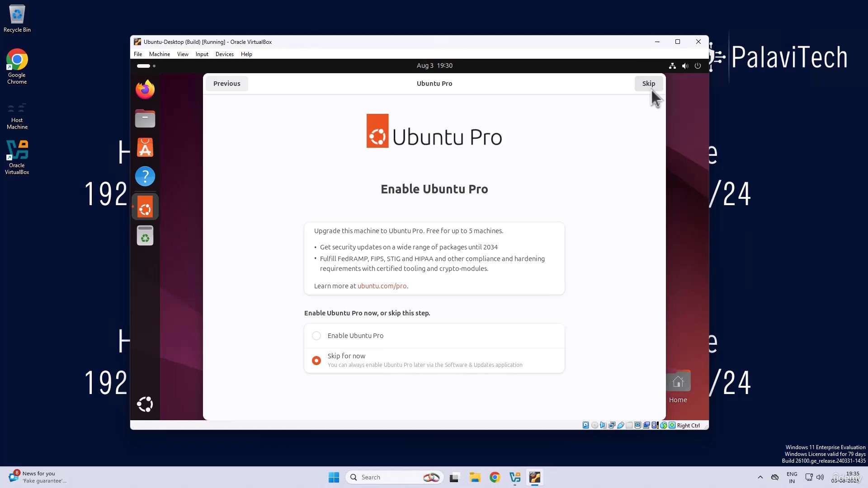This screenshot has height=488, width=868.
Task: Click the mouse integration indicator in VirtualBox status bar
Action: pyautogui.click(x=664, y=425)
